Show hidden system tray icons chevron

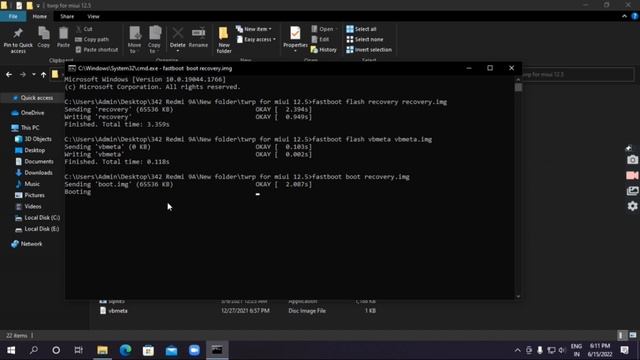pyautogui.click(x=517, y=350)
